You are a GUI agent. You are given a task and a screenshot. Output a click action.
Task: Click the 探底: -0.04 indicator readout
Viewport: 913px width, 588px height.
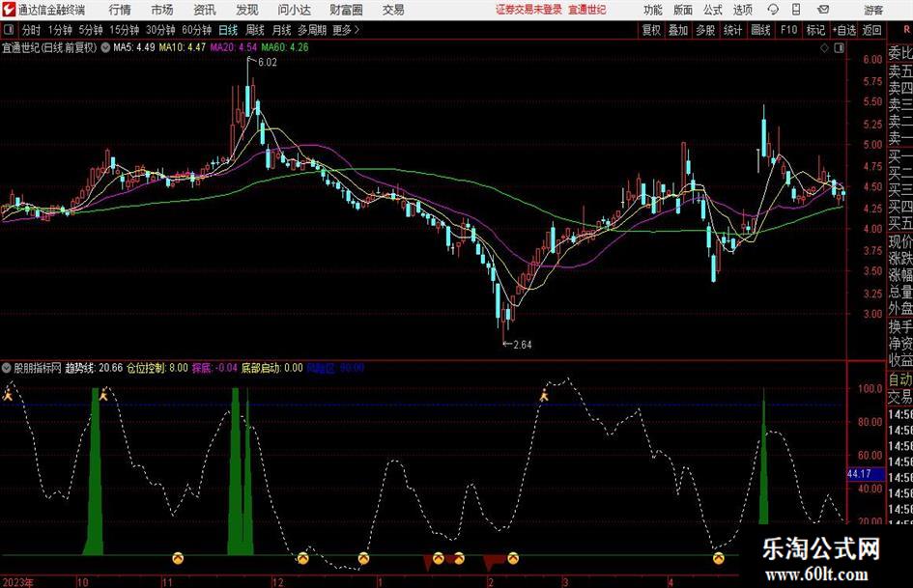click(214, 368)
